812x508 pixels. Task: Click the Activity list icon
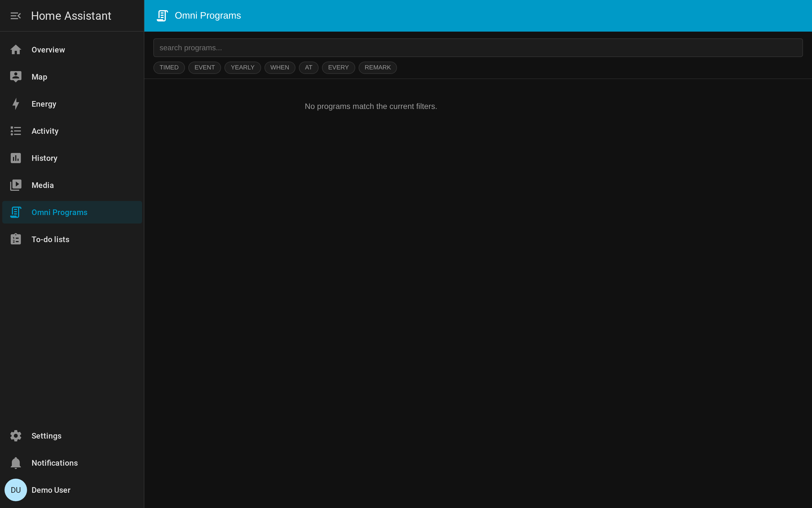[x=16, y=131]
